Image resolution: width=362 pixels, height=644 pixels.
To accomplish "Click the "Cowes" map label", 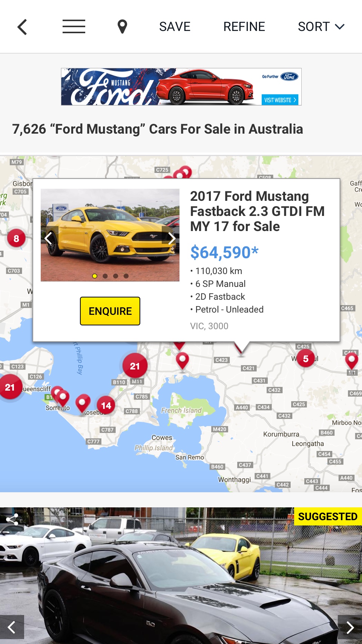I will point(162,438).
